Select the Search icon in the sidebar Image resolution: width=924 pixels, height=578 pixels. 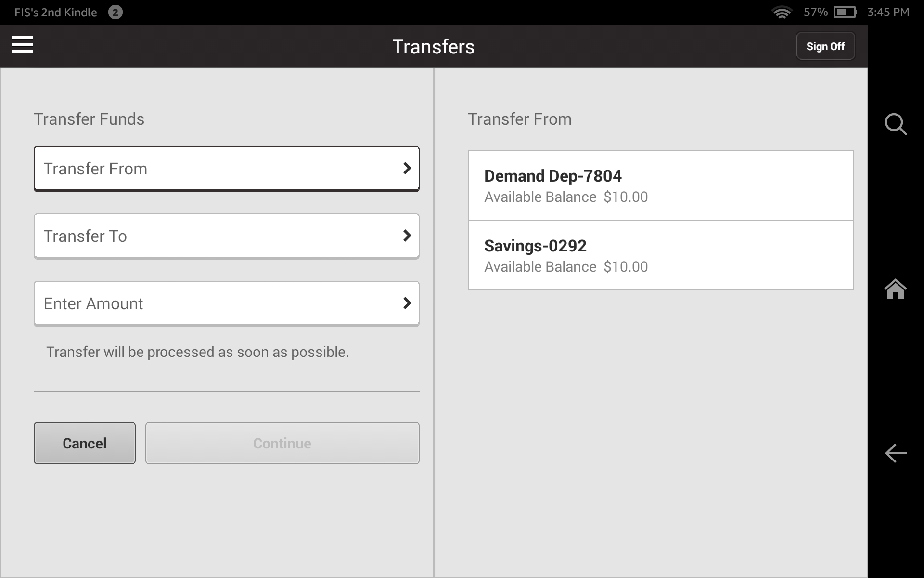pyautogui.click(x=896, y=124)
